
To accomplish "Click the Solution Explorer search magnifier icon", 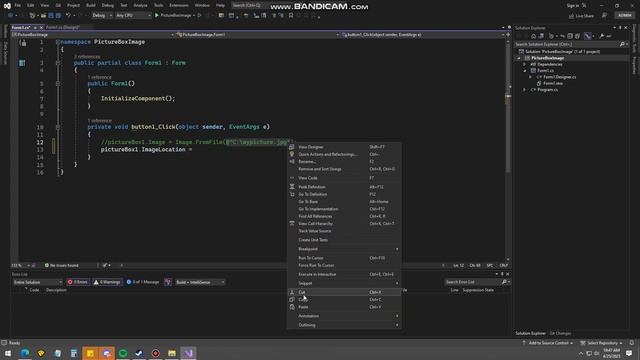I will pyautogui.click(x=622, y=44).
